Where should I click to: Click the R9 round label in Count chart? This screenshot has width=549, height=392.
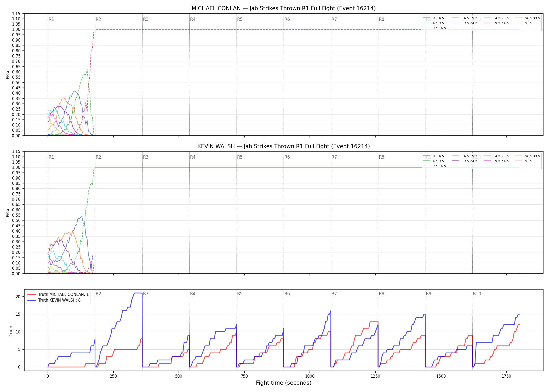point(428,294)
